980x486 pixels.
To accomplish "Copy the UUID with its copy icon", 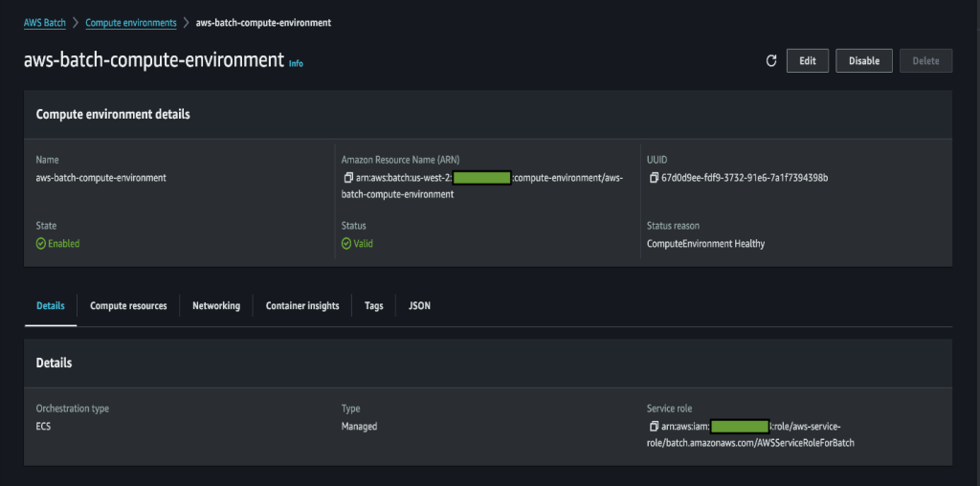I will pos(654,178).
